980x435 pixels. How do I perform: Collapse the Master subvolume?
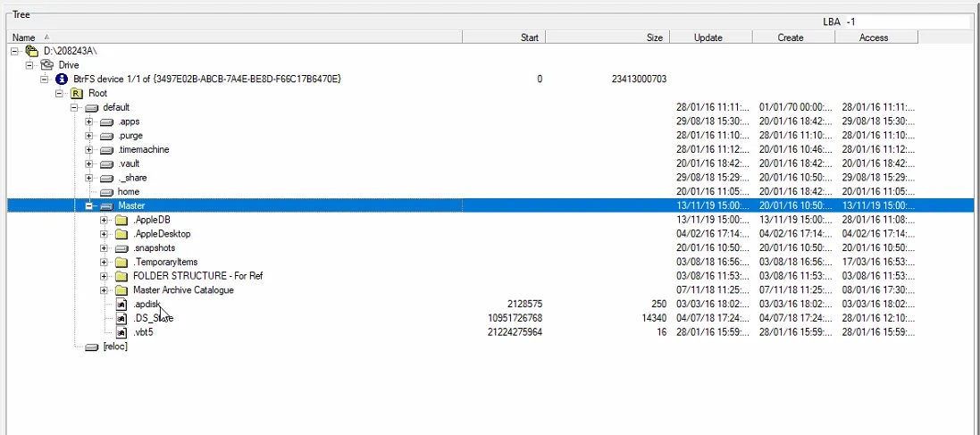click(89, 205)
